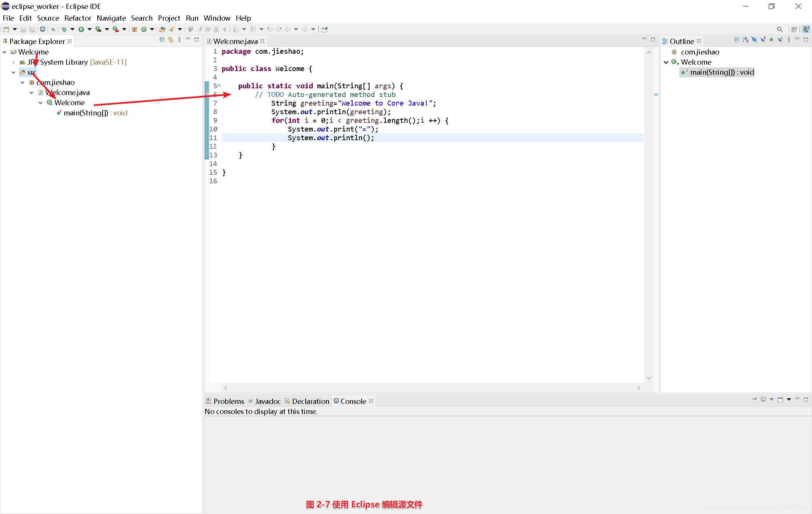
Task: Click the toolbar Search magnifier icon
Action: click(x=780, y=29)
